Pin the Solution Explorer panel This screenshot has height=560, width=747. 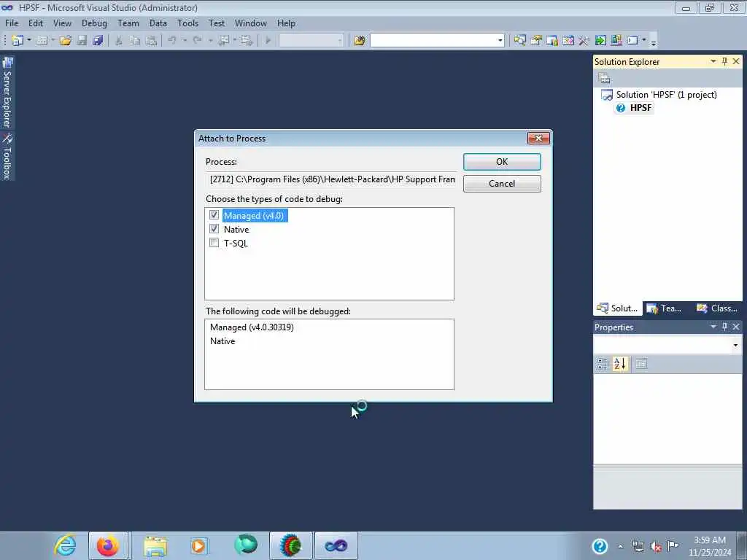[724, 61]
